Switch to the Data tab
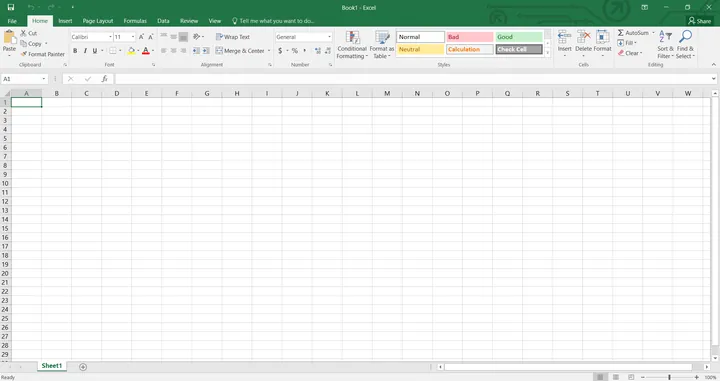720x381 pixels. pos(163,21)
